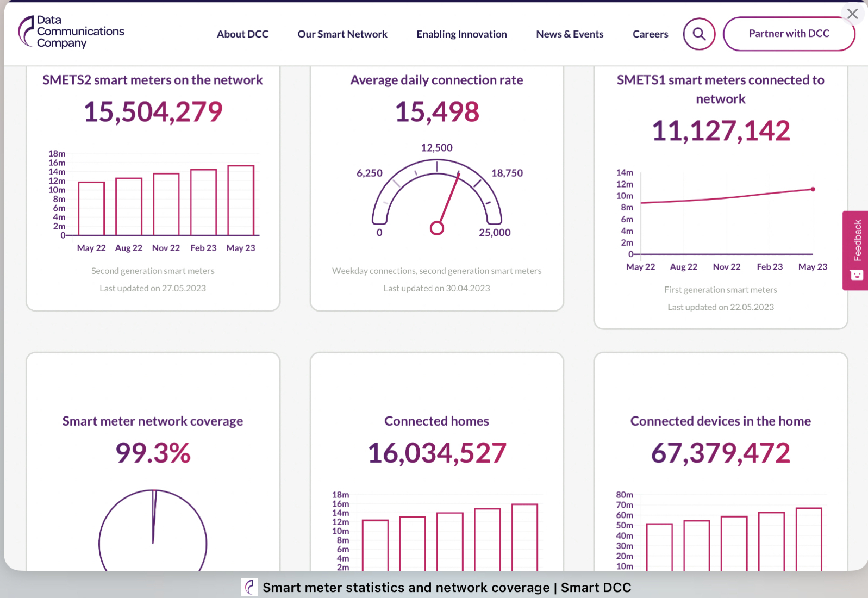Click the SMETS1 smart meters connected heading

coord(720,89)
